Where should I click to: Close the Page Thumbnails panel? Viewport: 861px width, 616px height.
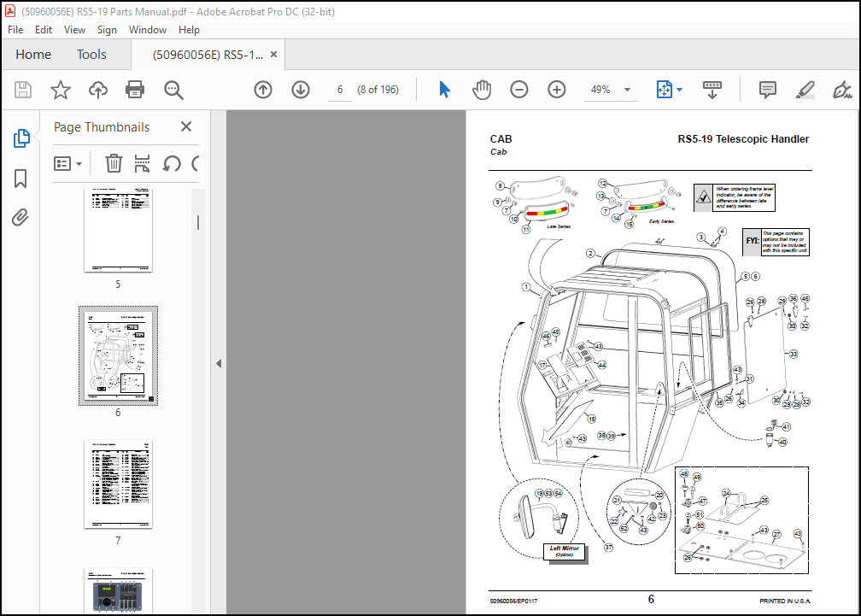pos(186,126)
